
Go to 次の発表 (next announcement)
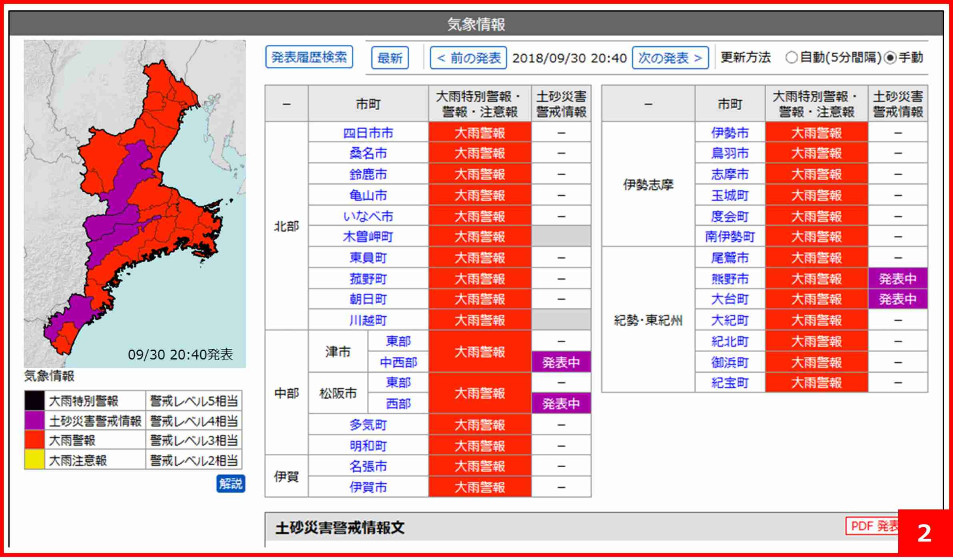click(670, 58)
